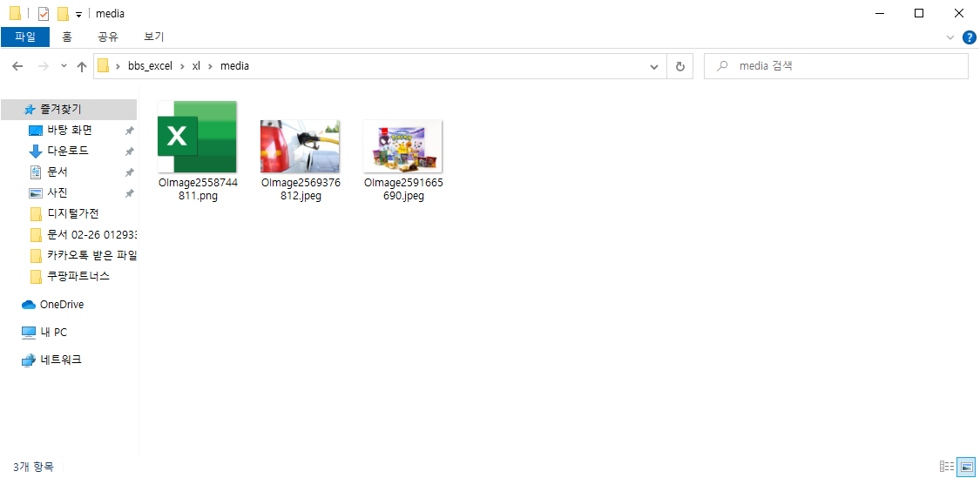The width and height of the screenshot is (980, 478).
Task: Open Customize Quick Access Toolbar dropdown
Action: [x=78, y=15]
